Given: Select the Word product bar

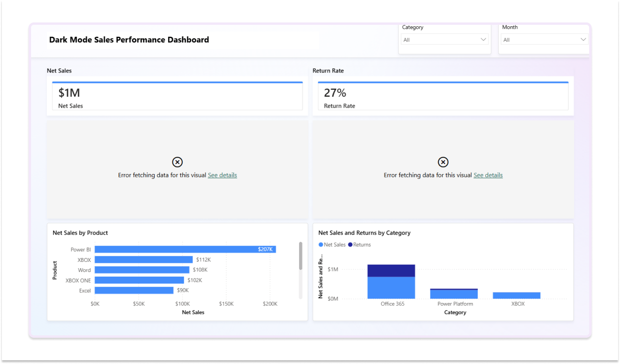Looking at the screenshot, I should (x=142, y=270).
